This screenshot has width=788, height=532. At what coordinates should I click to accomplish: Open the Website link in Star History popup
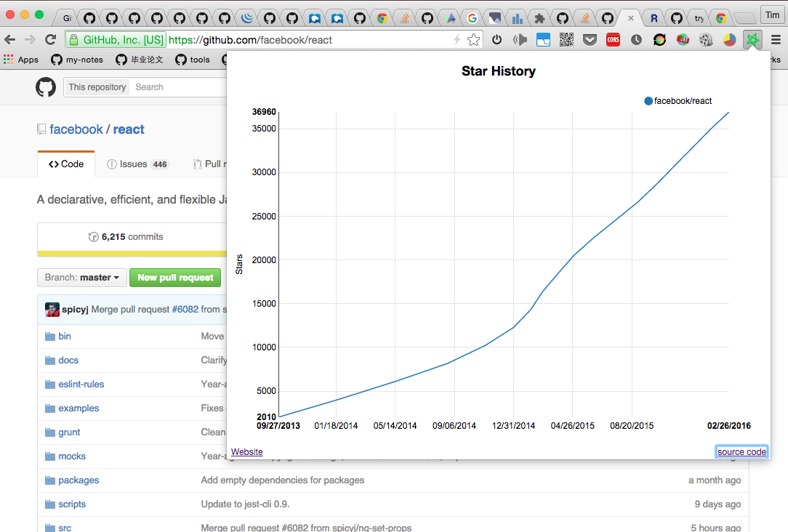click(x=246, y=451)
